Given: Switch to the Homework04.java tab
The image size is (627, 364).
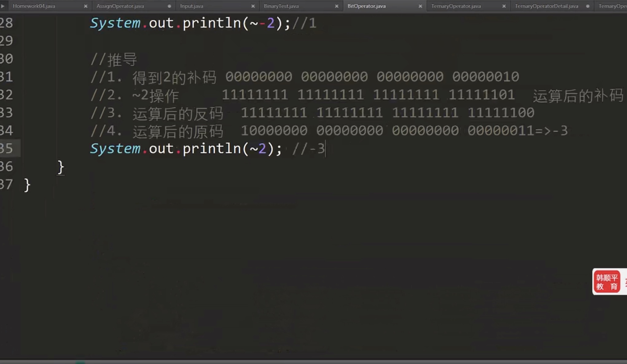Looking at the screenshot, I should [34, 6].
